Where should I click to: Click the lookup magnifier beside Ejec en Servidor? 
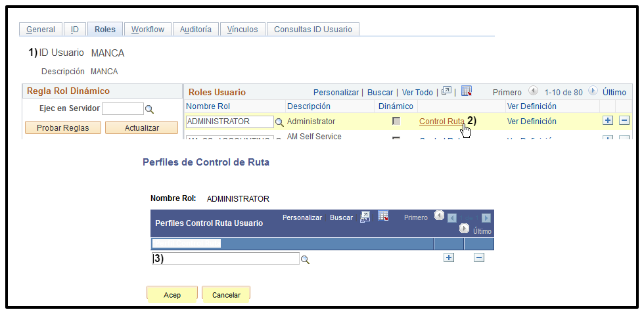click(x=149, y=109)
